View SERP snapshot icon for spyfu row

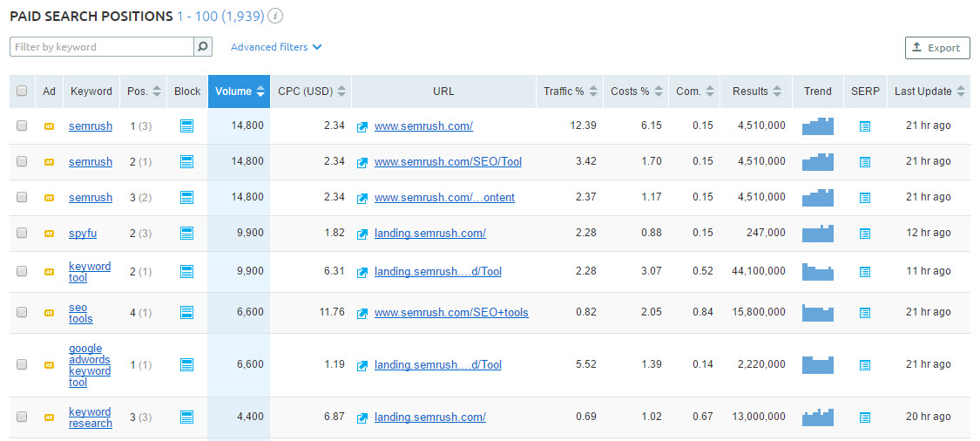point(865,234)
